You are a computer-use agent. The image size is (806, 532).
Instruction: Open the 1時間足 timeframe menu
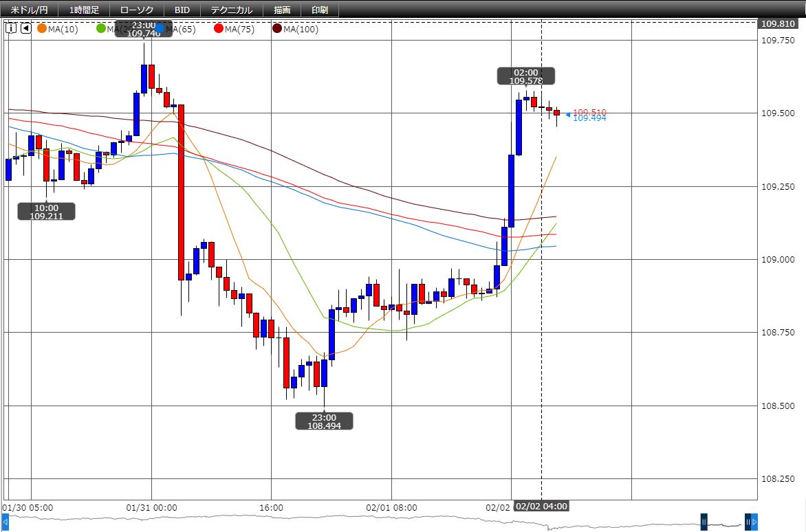85,10
